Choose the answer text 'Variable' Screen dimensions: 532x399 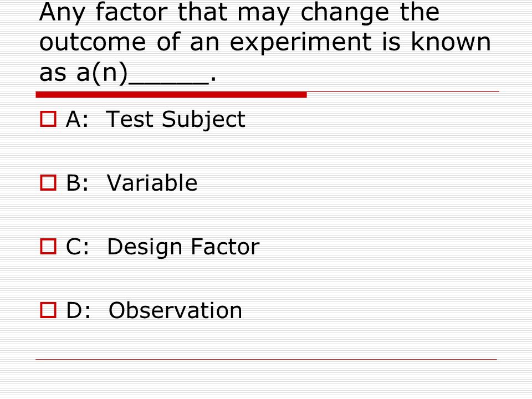point(152,183)
